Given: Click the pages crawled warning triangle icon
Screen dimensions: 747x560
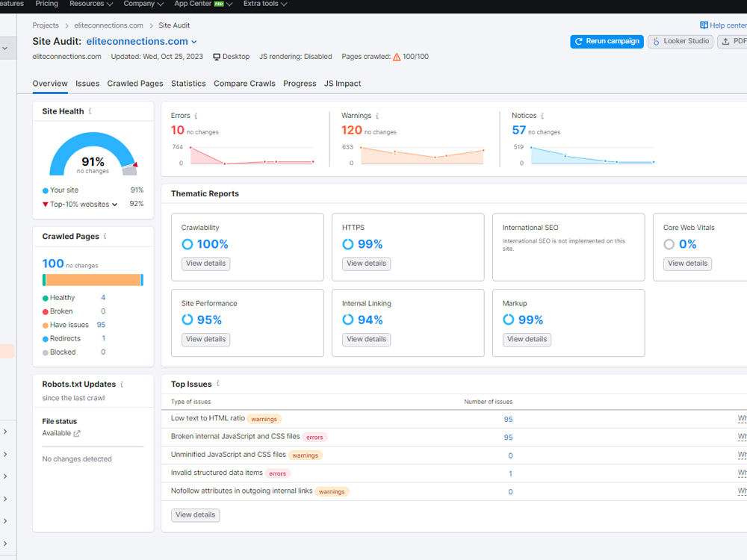Looking at the screenshot, I should pos(397,57).
